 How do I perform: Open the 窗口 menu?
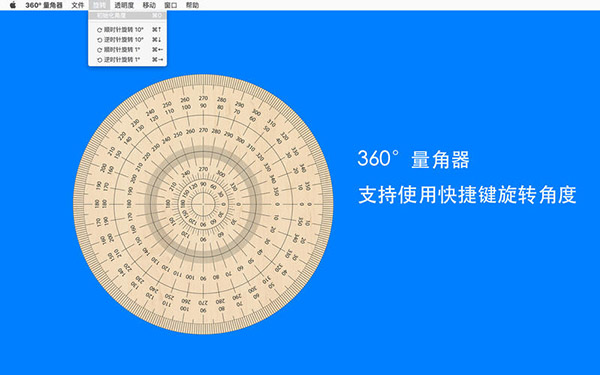[171, 5]
